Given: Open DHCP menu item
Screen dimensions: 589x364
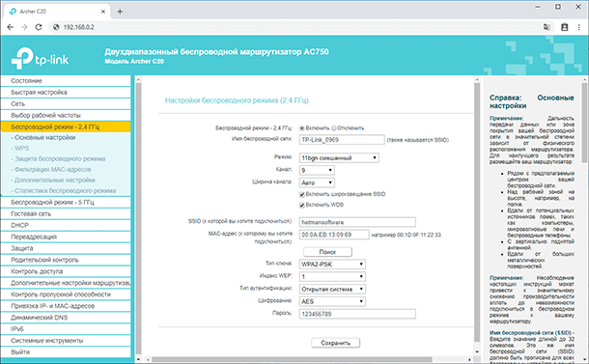Looking at the screenshot, I should pos(66,225).
